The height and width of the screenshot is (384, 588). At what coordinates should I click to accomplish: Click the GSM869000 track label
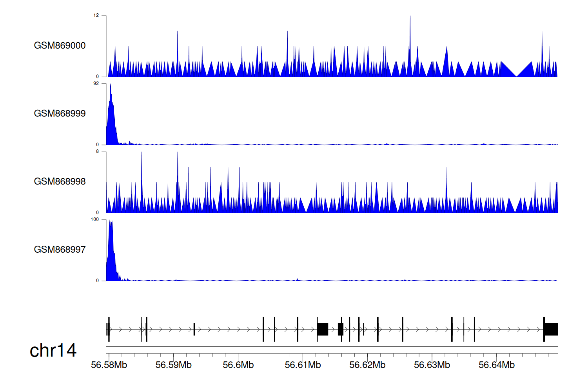[x=60, y=45]
